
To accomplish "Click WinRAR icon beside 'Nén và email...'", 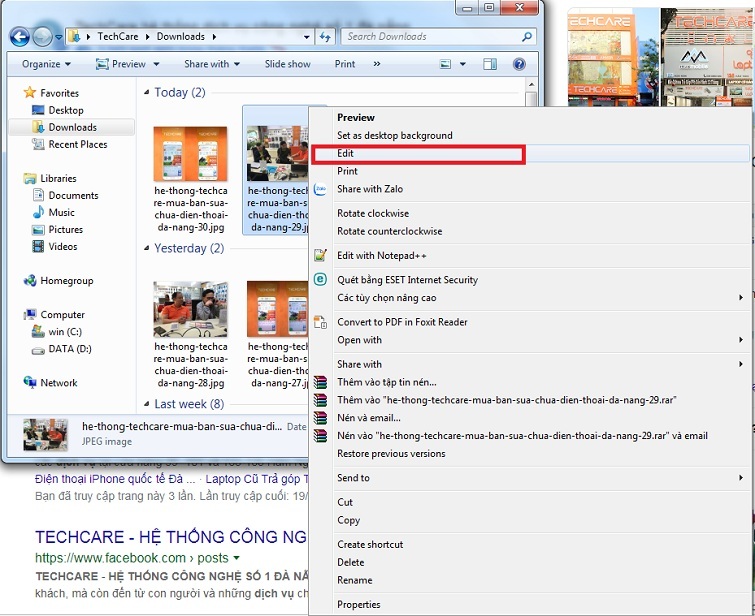I will tap(320, 418).
